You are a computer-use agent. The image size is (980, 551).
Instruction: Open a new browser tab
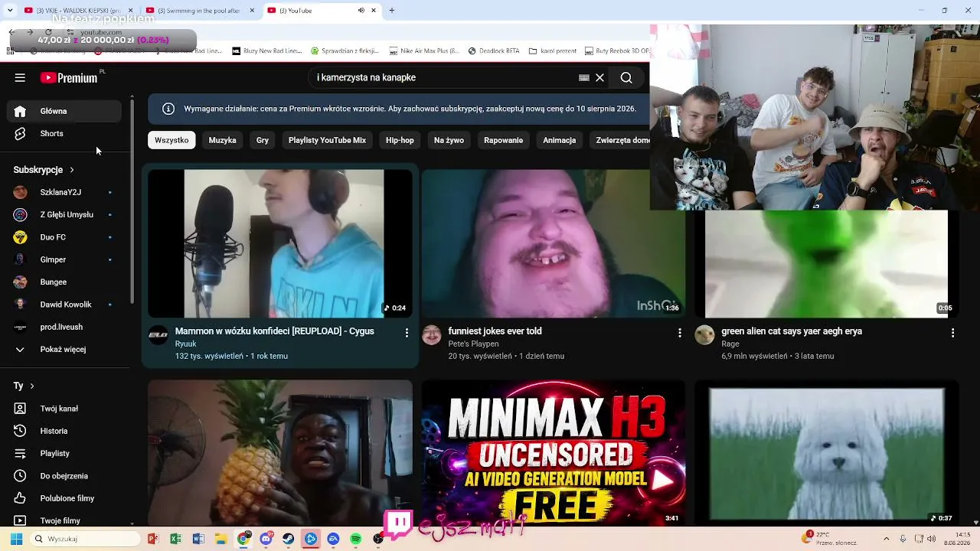pos(392,11)
